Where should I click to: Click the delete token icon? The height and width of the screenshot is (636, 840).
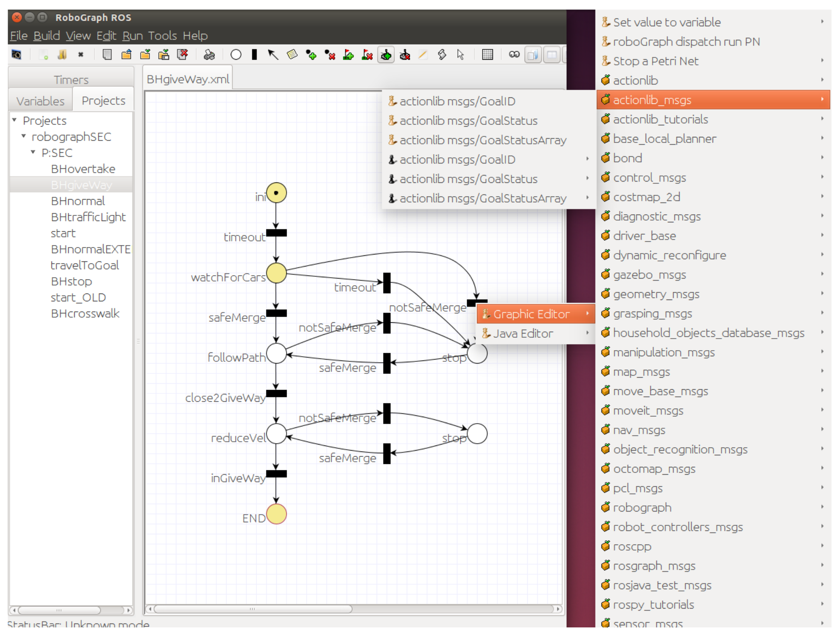click(x=329, y=55)
